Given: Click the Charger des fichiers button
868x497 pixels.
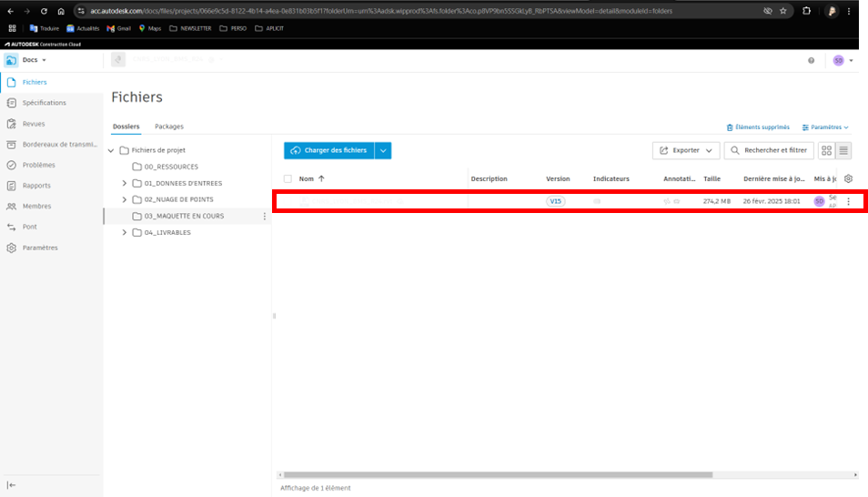Looking at the screenshot, I should coord(328,151).
